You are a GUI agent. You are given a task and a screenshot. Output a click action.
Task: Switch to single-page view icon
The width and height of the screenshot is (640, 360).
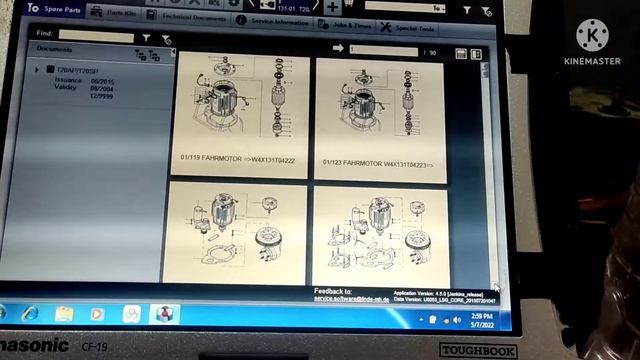coord(461,53)
